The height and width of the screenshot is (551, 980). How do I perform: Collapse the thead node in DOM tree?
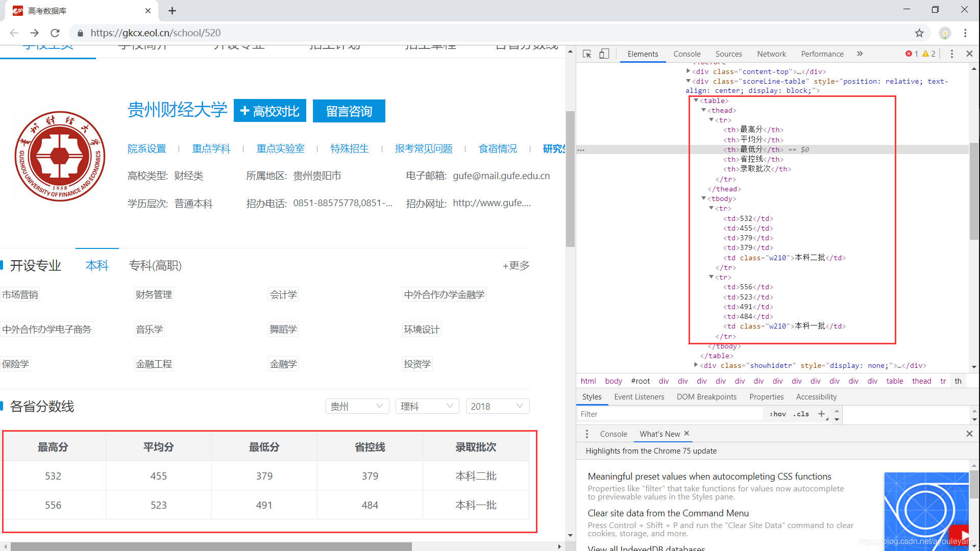(x=703, y=110)
